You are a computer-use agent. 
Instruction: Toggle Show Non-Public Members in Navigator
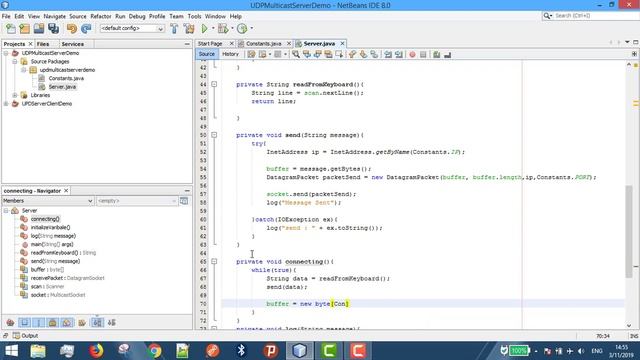pos(53,322)
